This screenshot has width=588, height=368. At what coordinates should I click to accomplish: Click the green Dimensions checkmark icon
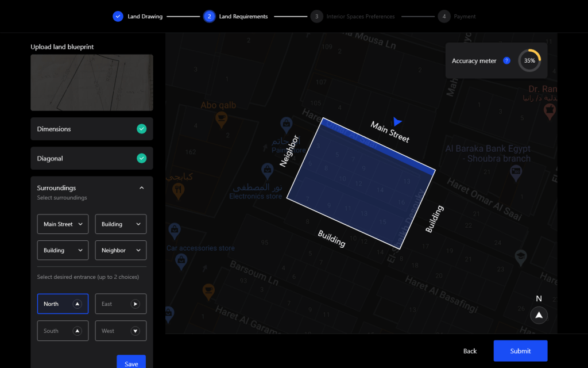pos(141,129)
